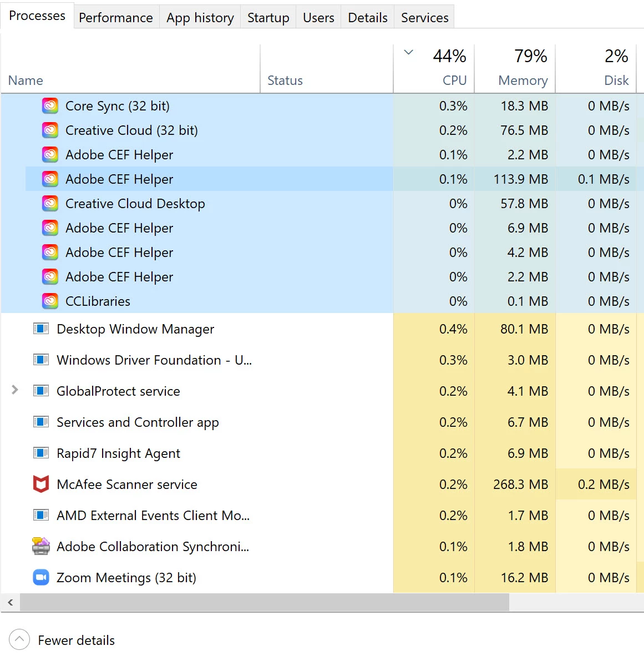
Task: Click the Core Sync (32 bit) icon
Action: 50,106
